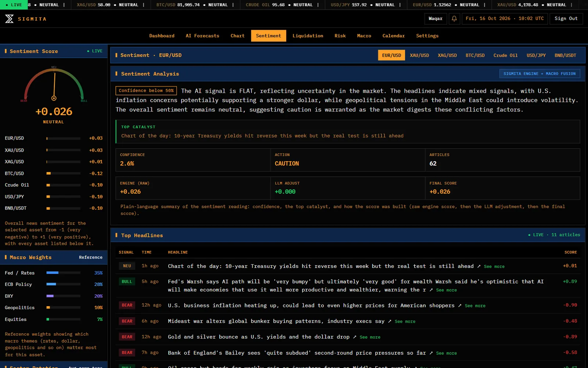Open the Calendar tab
The width and height of the screenshot is (588, 368).
click(394, 36)
